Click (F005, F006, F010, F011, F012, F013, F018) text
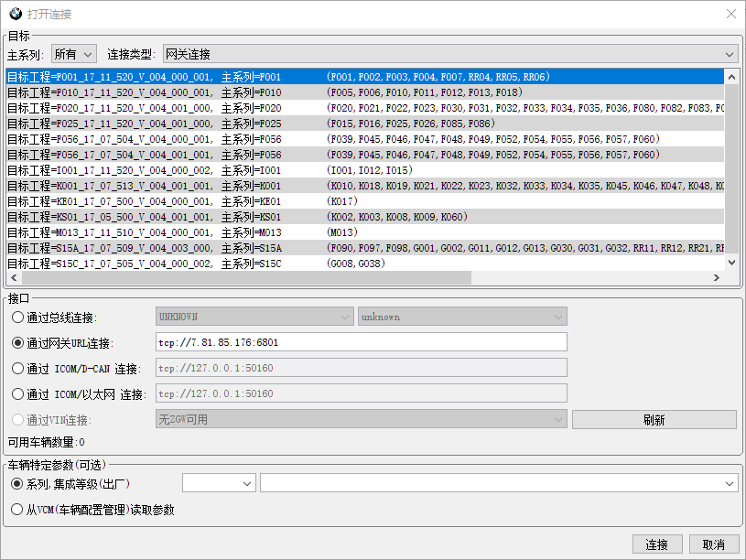The image size is (746, 560). pyautogui.click(x=425, y=92)
